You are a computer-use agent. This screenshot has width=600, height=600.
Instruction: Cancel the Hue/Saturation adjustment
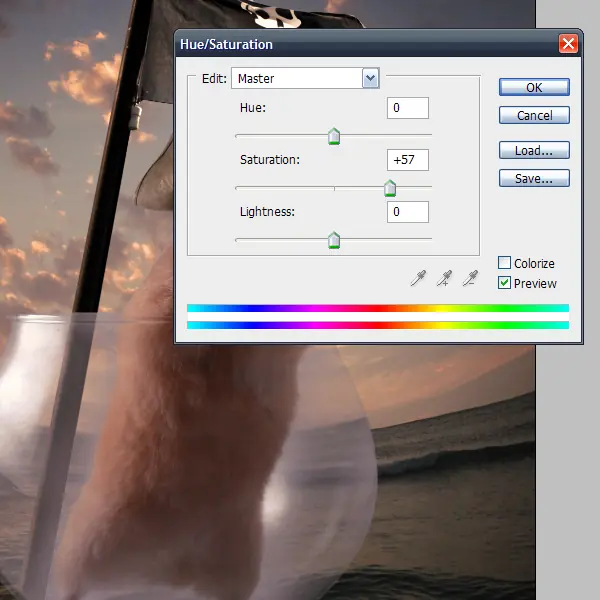(x=534, y=115)
